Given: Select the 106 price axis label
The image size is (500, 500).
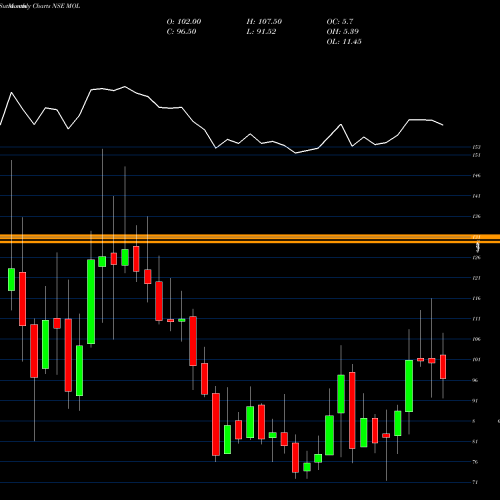Looking at the screenshot, I should point(476,339).
